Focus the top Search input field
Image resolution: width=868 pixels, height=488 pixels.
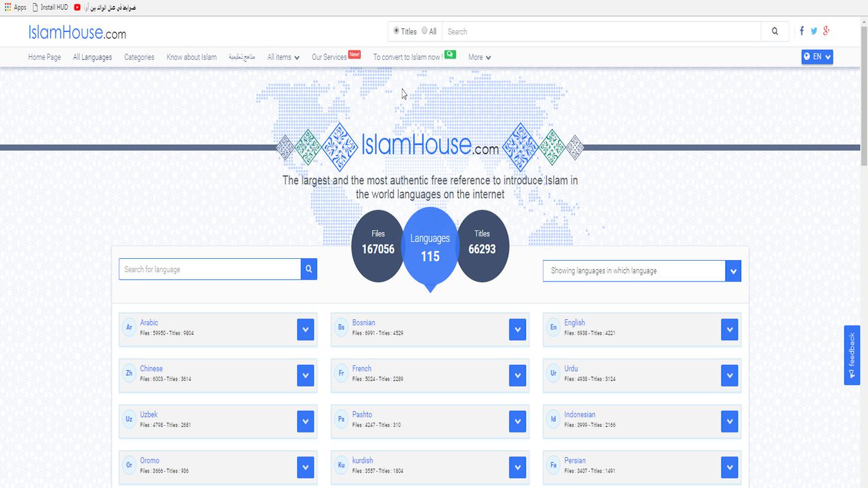click(602, 31)
